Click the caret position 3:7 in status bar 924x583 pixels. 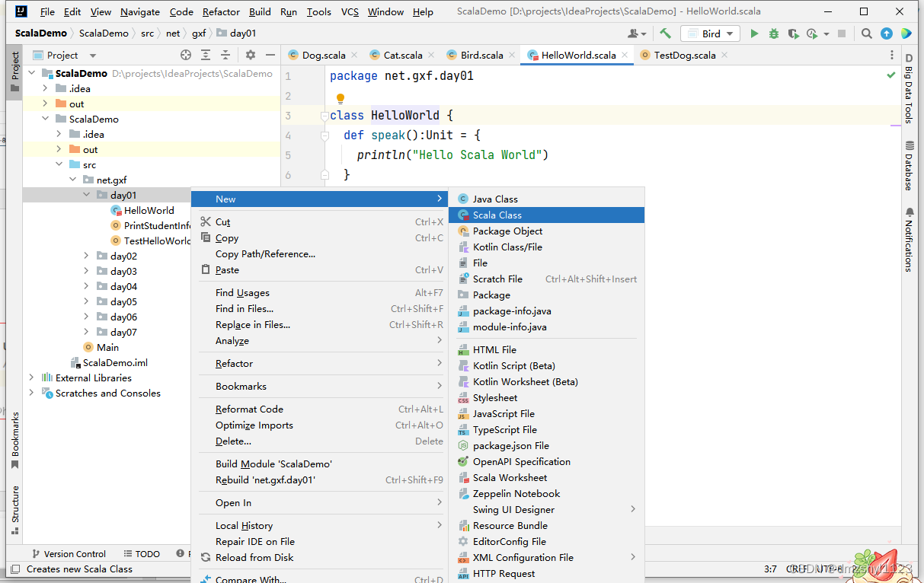[770, 569]
